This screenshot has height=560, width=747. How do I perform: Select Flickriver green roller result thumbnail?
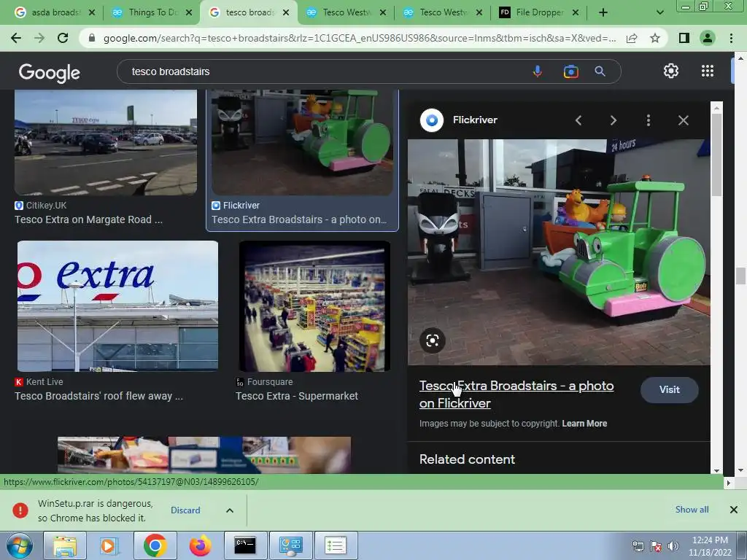click(x=302, y=142)
